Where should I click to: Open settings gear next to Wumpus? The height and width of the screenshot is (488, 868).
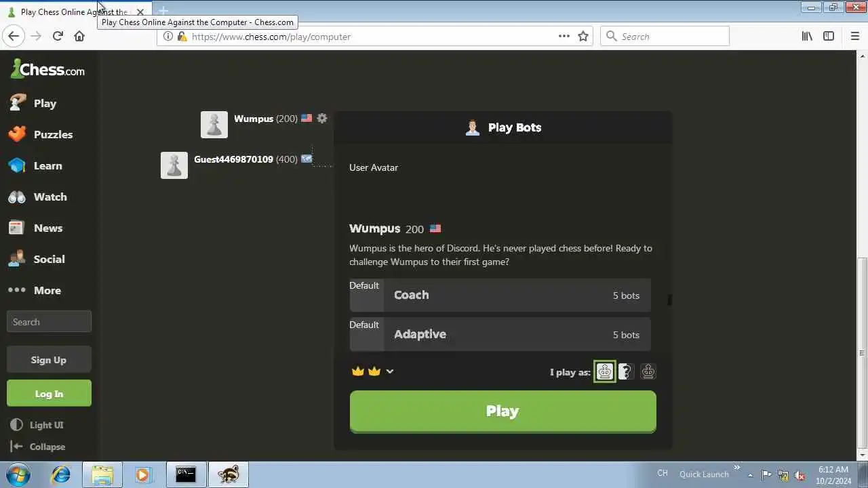(x=322, y=118)
